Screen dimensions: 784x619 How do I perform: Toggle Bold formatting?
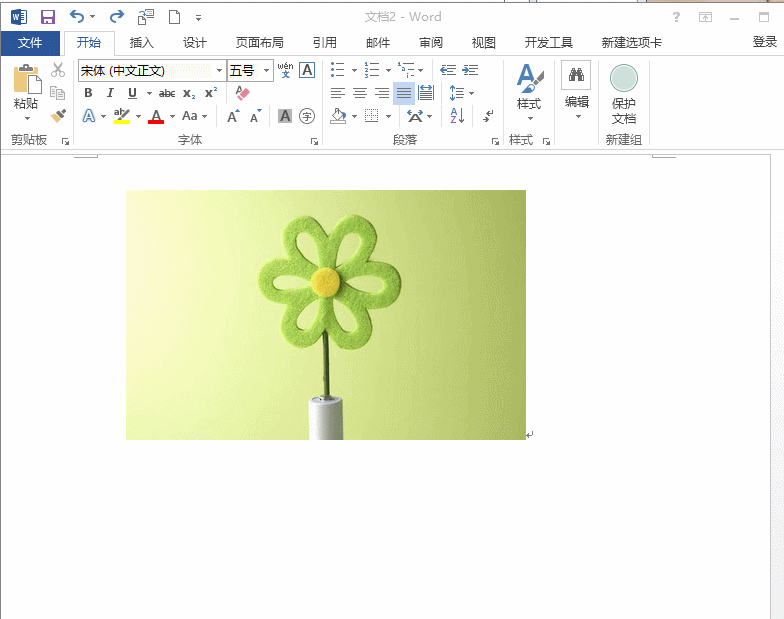88,93
